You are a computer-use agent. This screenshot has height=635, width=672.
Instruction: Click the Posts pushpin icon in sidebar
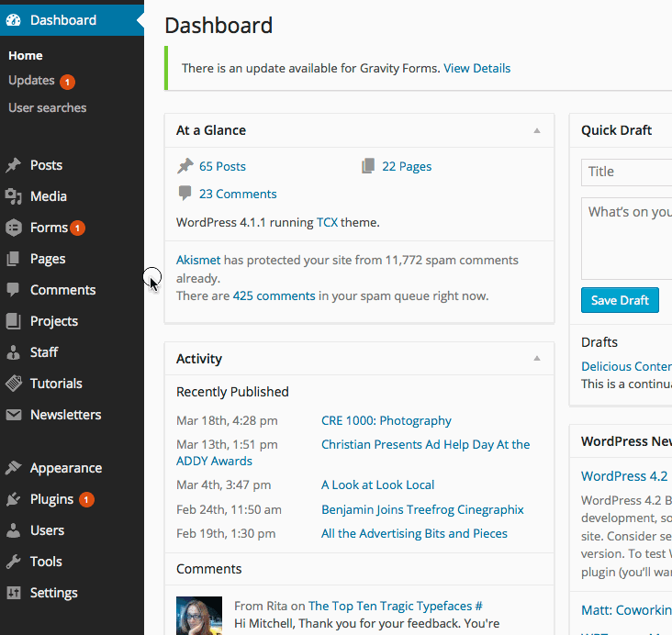click(x=13, y=165)
